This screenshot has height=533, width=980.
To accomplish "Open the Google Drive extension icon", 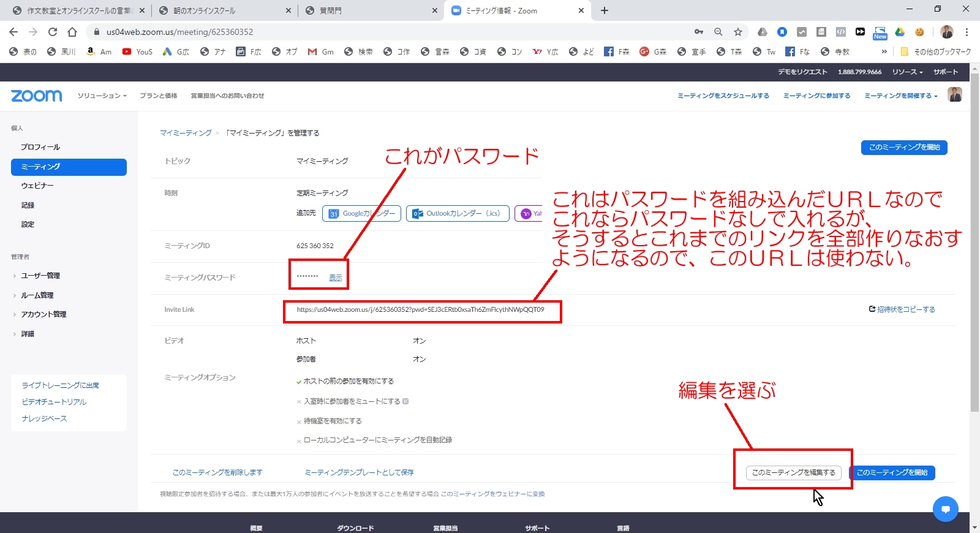I will [900, 32].
